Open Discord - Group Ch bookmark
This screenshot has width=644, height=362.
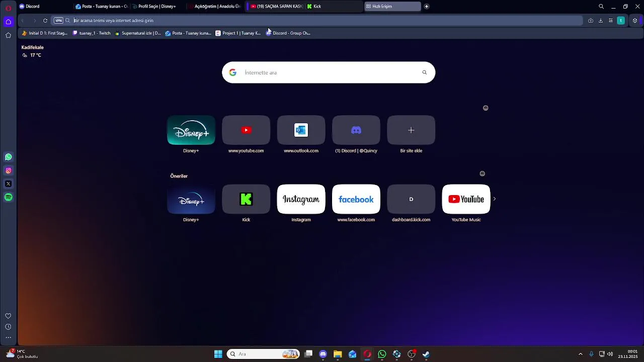click(288, 33)
